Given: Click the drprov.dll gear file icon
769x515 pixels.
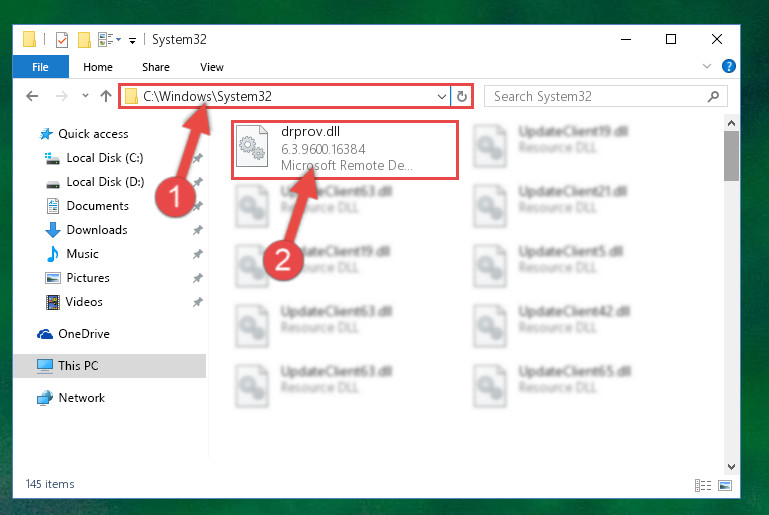Looking at the screenshot, I should pos(253,147).
